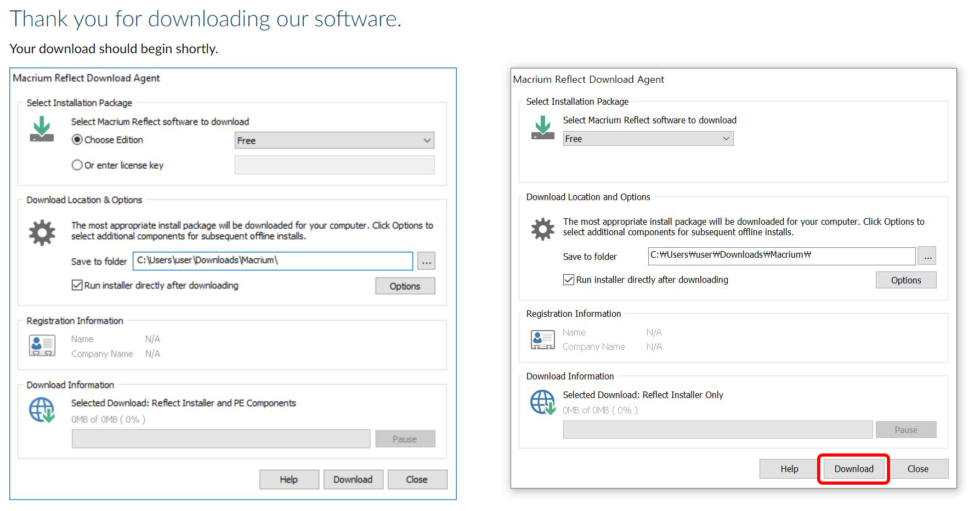This screenshot has width=980, height=511.
Task: Click the Save to folder path in right dialog
Action: pyautogui.click(x=782, y=256)
